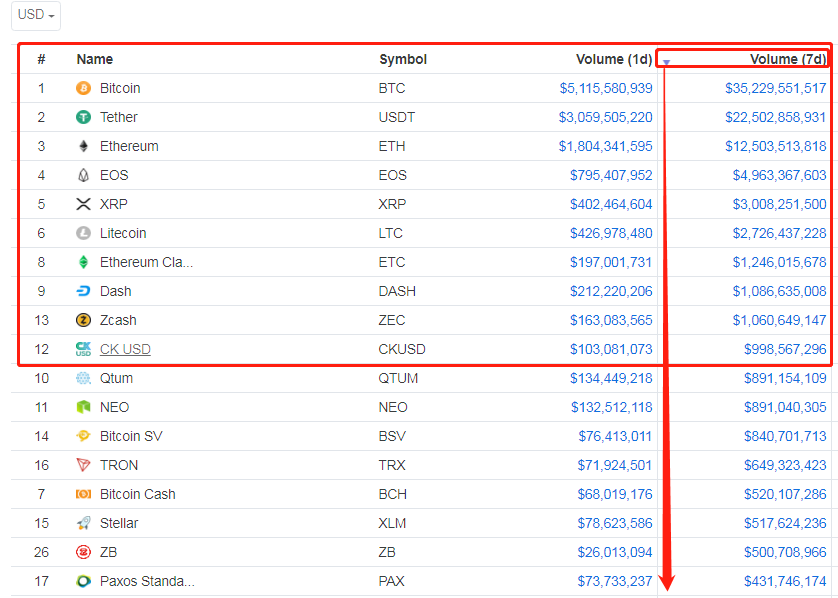Click the Bitcoin coin icon
Image resolution: width=838 pixels, height=598 pixels.
(x=83, y=88)
